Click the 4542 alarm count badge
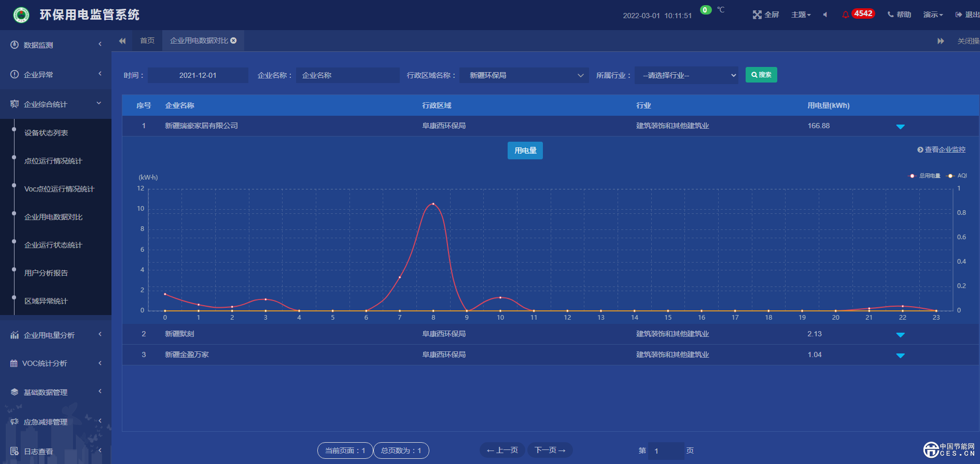The width and height of the screenshot is (980, 464). (x=863, y=13)
